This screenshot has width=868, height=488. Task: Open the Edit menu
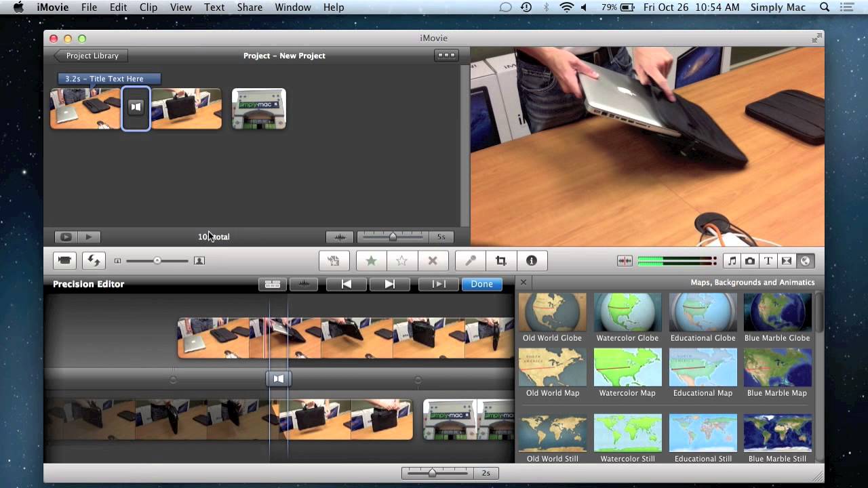118,7
